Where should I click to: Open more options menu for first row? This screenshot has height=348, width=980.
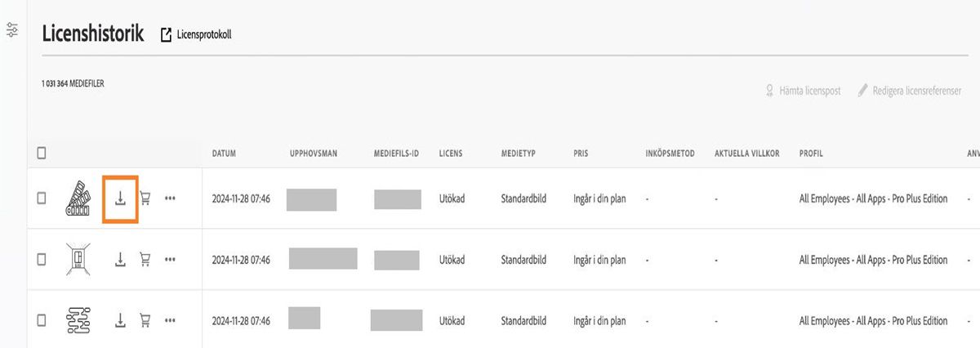coord(170,199)
